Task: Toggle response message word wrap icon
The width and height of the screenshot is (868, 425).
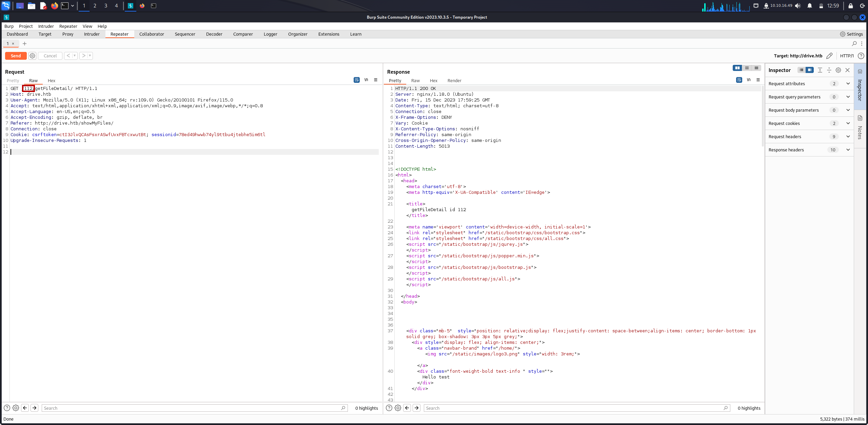Action: click(739, 80)
